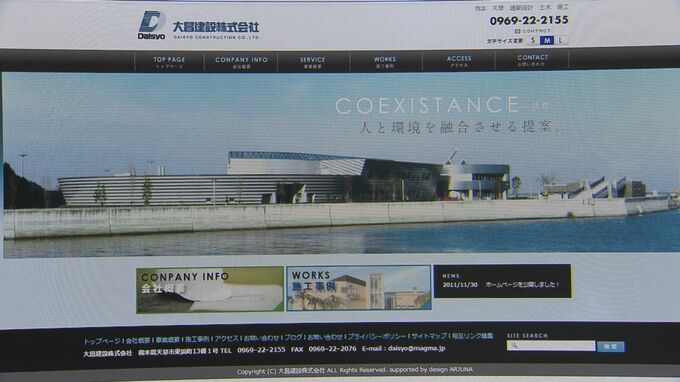Click the 検索 search button
The image size is (680, 382).
coord(611,346)
